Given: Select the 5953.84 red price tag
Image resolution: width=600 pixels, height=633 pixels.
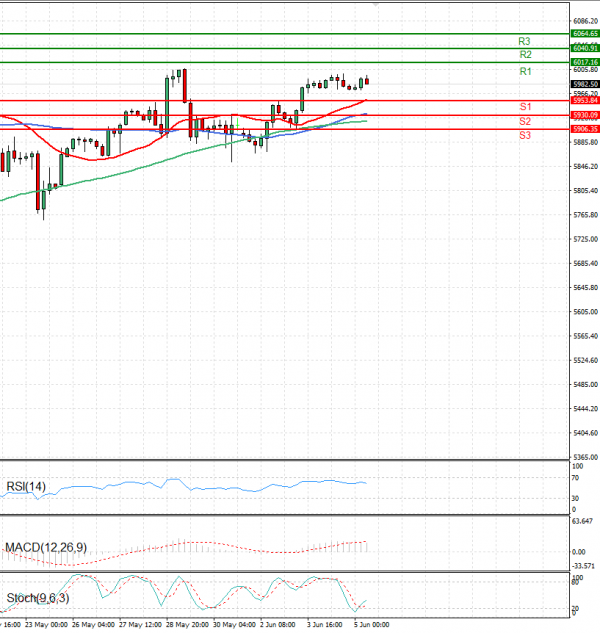Looking at the screenshot, I should [585, 100].
